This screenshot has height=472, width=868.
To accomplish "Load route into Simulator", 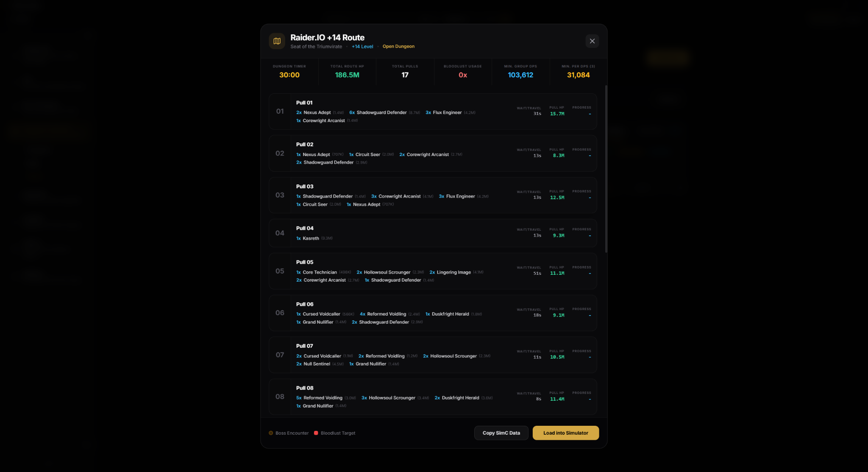I will click(565, 433).
